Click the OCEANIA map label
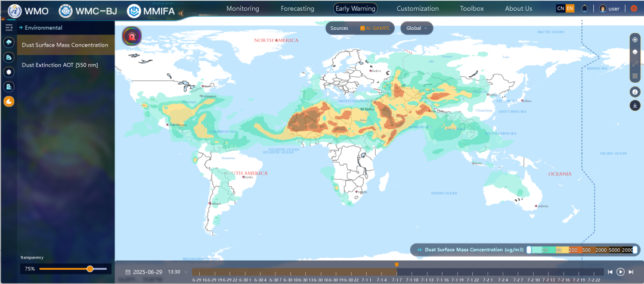 [x=560, y=174]
